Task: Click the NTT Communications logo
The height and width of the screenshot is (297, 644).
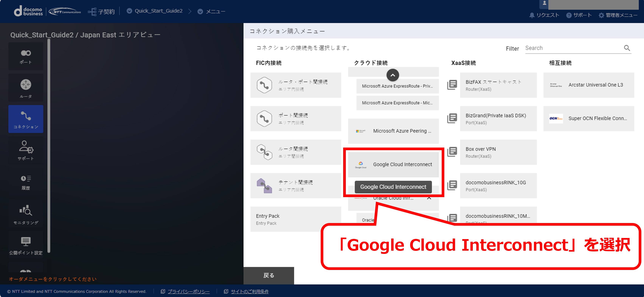Action: (x=65, y=12)
